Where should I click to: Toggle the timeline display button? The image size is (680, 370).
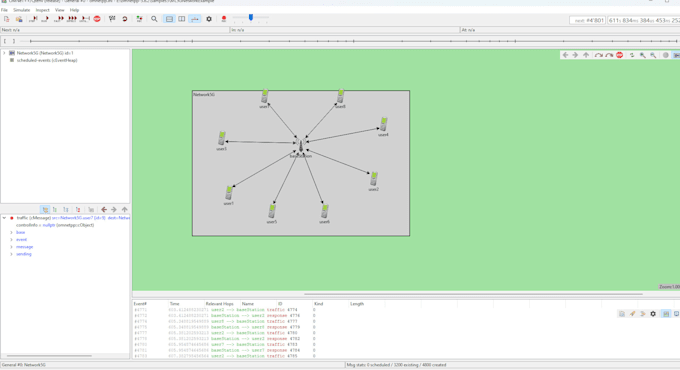[x=195, y=19]
